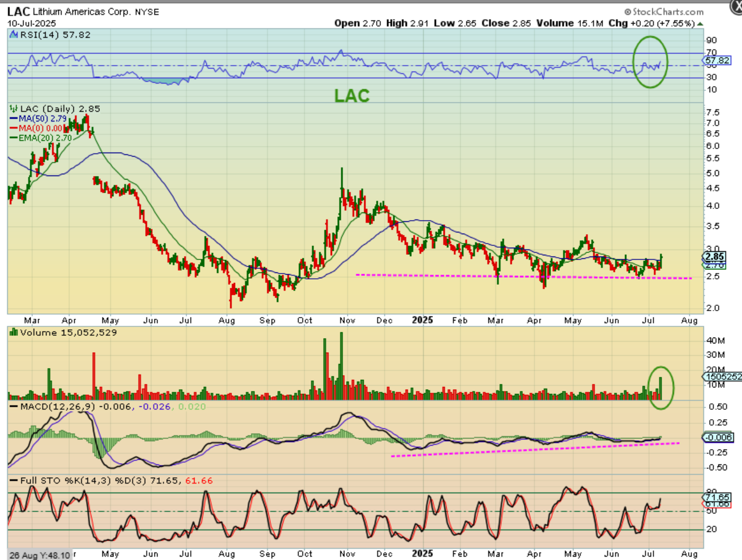The image size is (742, 560).
Task: Click the 10-Jul-2025 date label
Action: (x=32, y=23)
